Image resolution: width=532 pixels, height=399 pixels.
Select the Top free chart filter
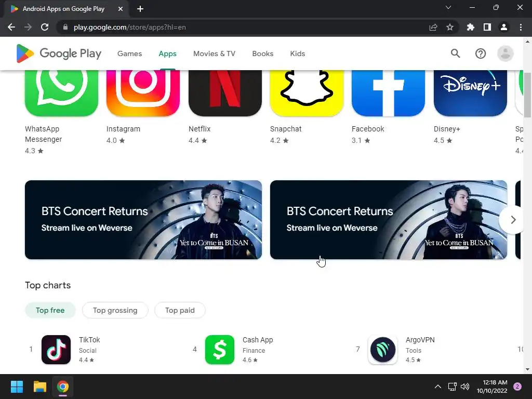pyautogui.click(x=50, y=310)
